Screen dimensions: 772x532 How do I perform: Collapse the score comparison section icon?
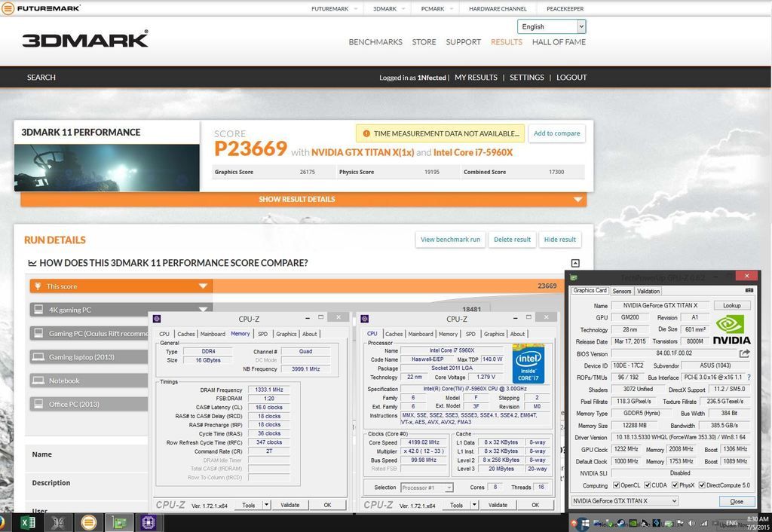pyautogui.click(x=575, y=263)
